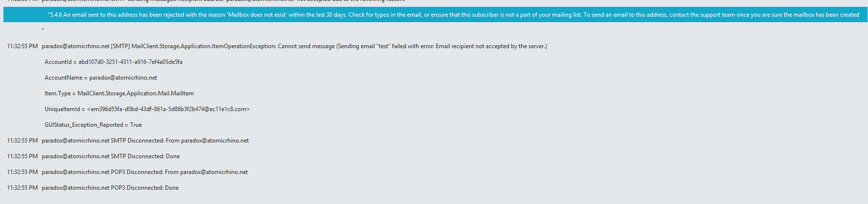Click the timestamp of 'SMTP Disconnected: From' entry

pyautogui.click(x=22, y=141)
